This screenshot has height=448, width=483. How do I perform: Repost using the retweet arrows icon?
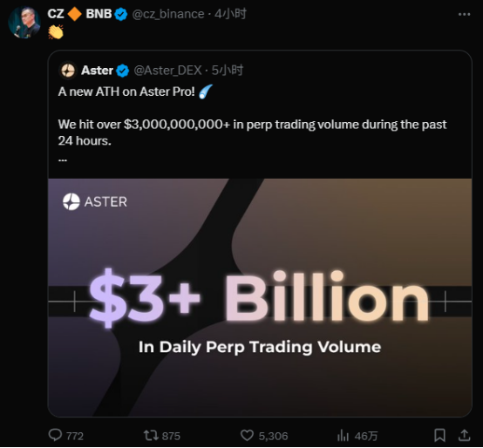click(151, 436)
